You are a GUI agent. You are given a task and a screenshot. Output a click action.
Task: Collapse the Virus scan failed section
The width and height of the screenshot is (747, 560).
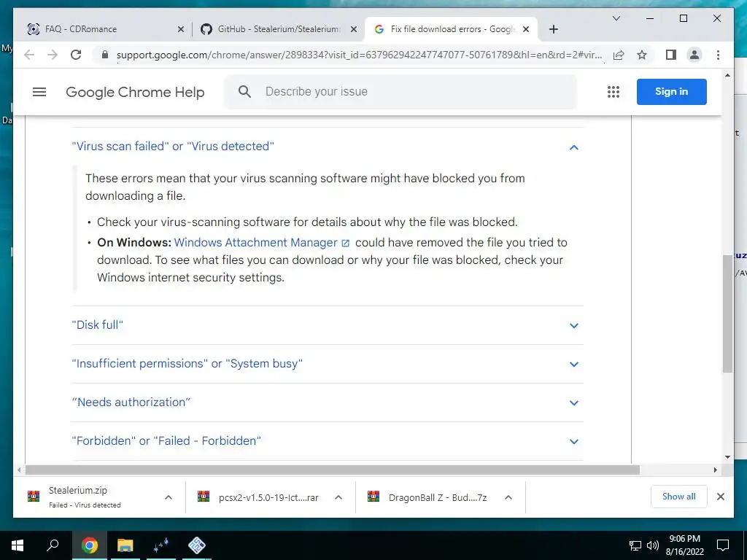point(328,146)
